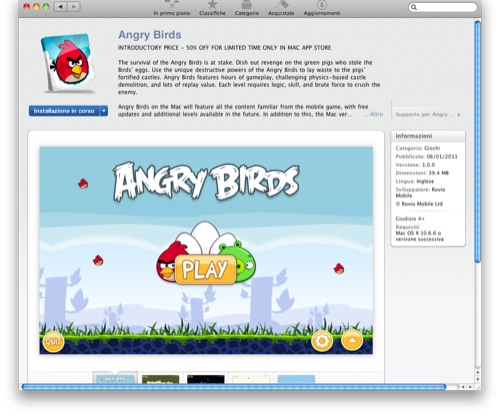Screen dimensions: 500x416
Task: Click the scroll left arrow of horizontal scrollbar
Action: (463, 387)
